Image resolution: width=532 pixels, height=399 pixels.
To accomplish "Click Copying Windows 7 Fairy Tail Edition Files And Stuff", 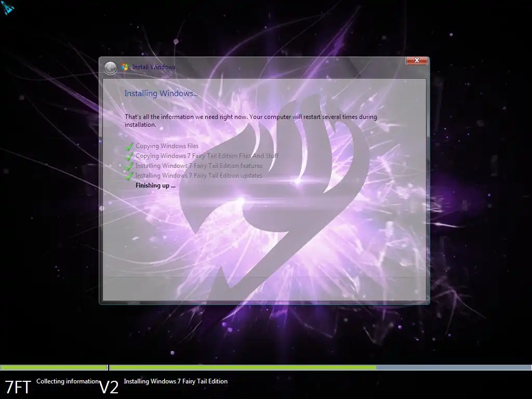I will click(207, 156).
